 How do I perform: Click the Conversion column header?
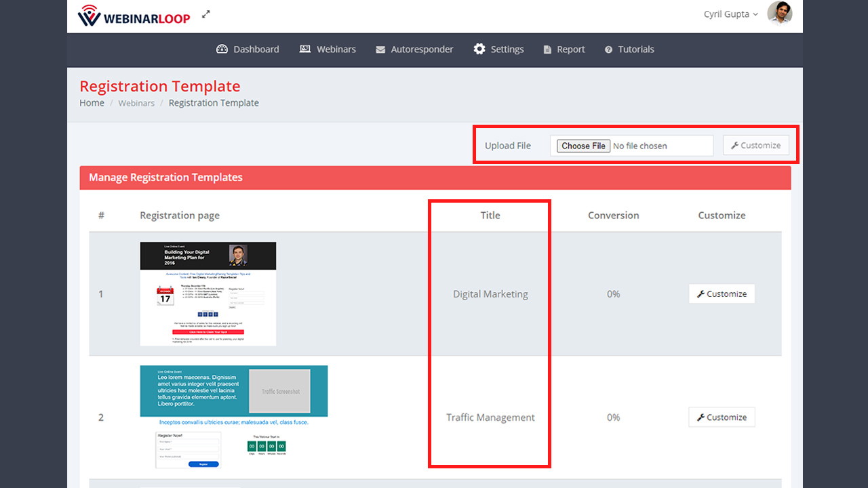pos(613,216)
